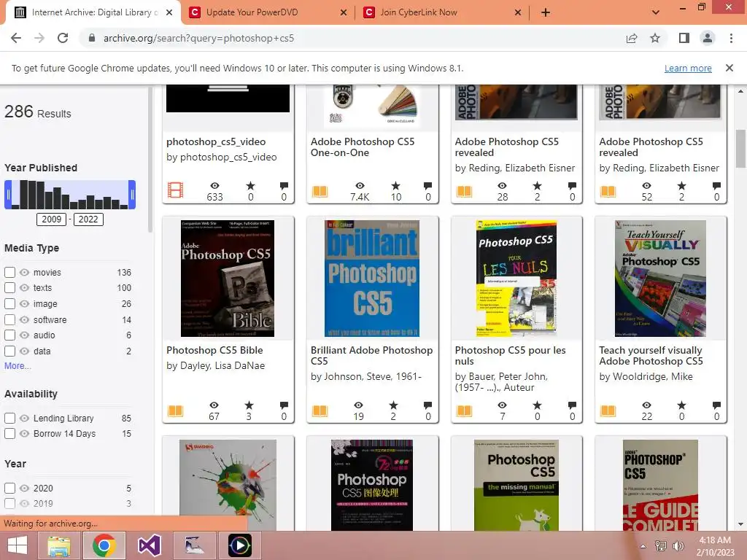
Task: Open PowerDVD player icon in taskbar
Action: [239, 545]
